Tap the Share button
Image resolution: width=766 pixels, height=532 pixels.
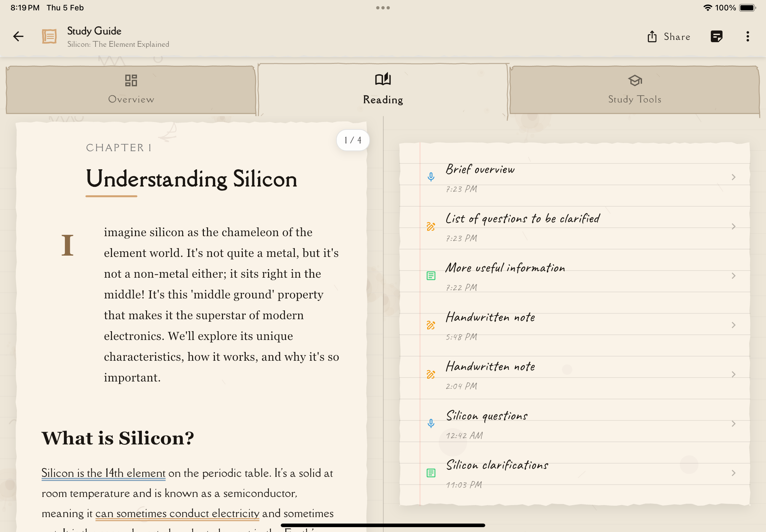tap(669, 36)
